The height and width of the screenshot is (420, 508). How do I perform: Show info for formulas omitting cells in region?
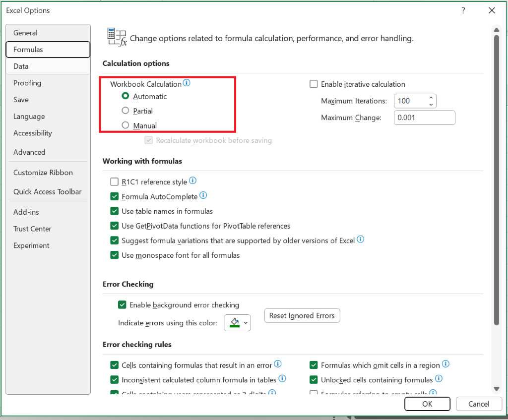[446, 364]
